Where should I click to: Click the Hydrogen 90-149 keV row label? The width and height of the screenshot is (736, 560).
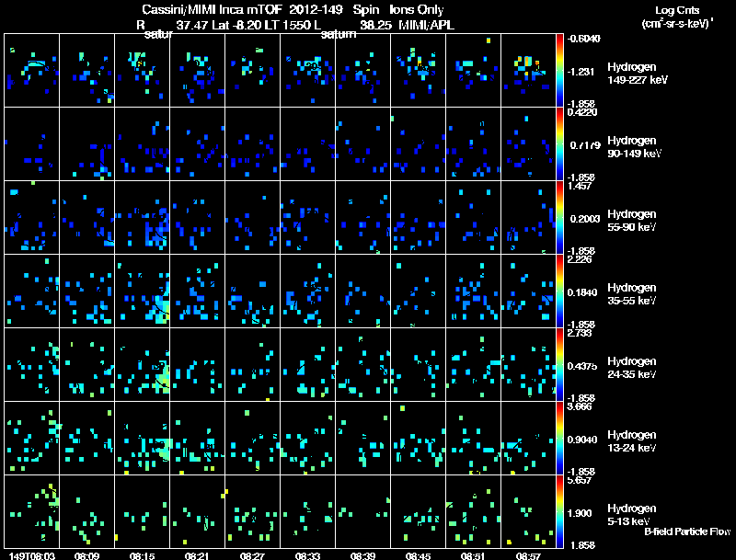click(x=634, y=147)
